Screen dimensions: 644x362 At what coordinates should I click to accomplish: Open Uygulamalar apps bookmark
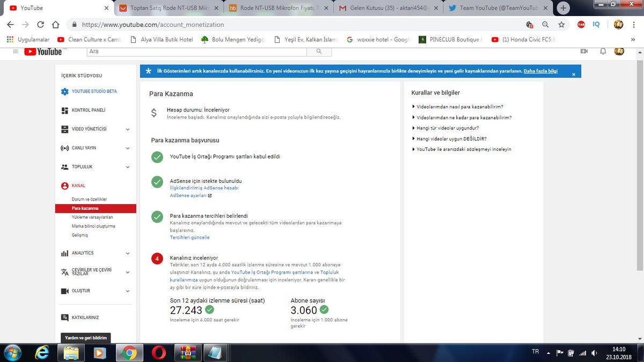(28, 39)
